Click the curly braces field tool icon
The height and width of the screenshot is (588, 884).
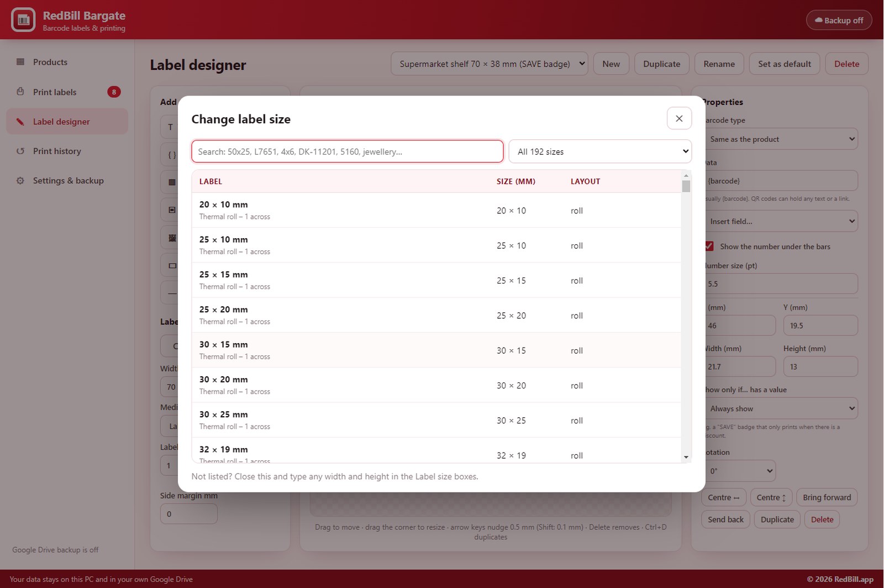coord(172,155)
